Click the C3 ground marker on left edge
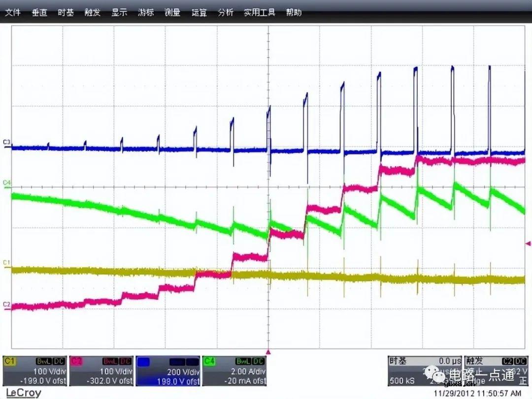 [6, 143]
